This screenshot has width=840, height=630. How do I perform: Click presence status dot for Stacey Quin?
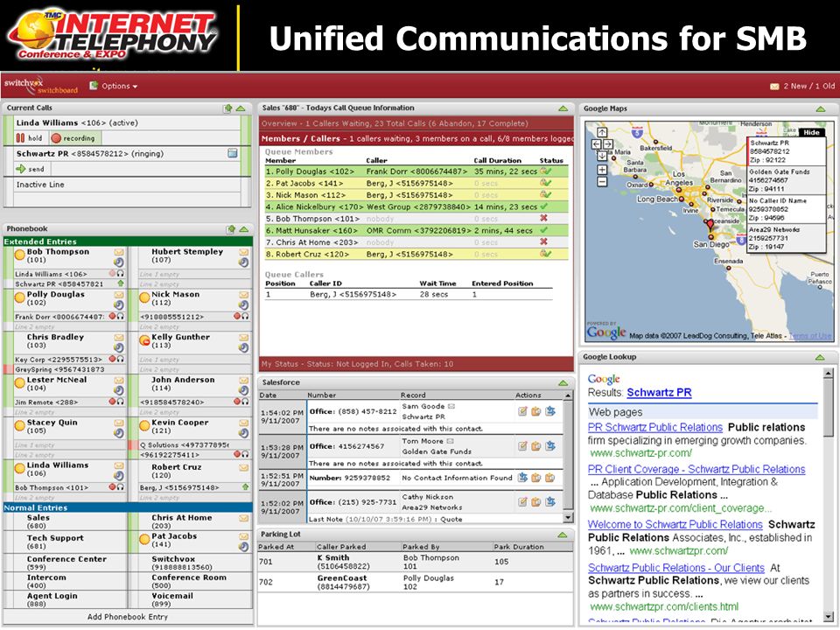(20, 426)
